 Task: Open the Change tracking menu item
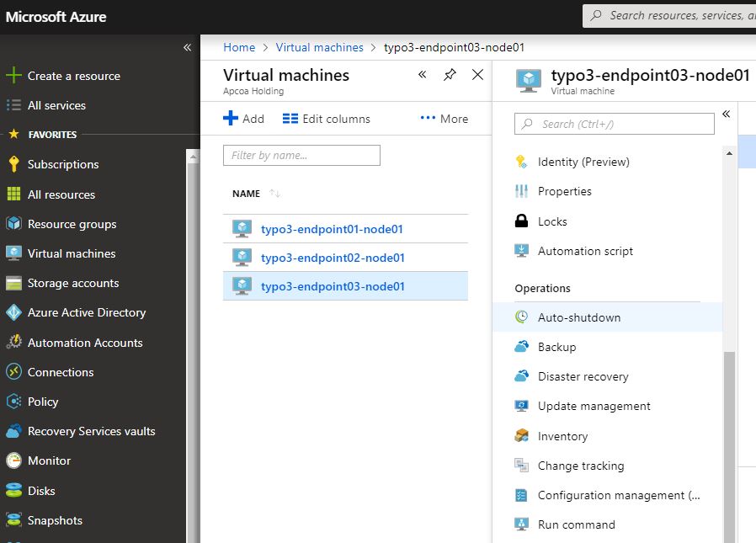click(x=608, y=466)
